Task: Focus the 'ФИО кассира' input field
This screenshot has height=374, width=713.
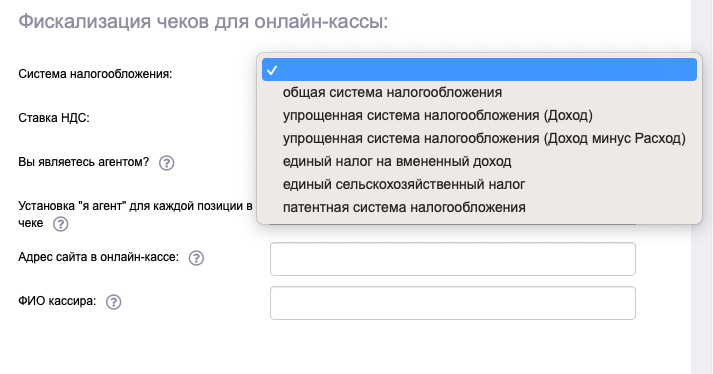Action: (x=452, y=303)
